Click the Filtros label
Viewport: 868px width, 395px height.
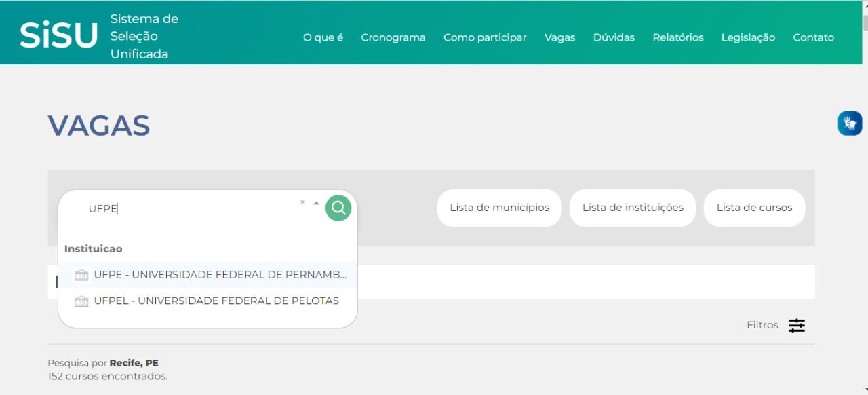coord(762,325)
